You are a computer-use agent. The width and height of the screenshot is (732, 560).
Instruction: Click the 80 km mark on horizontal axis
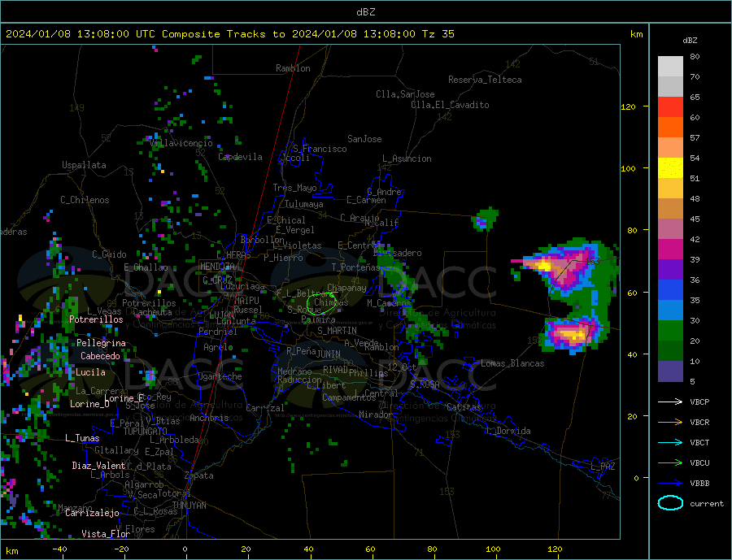click(x=432, y=549)
